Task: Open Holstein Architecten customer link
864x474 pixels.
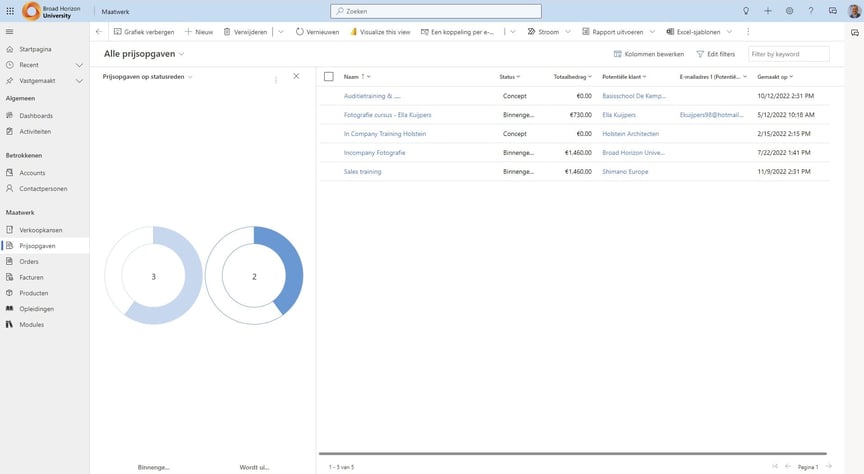Action: pos(630,133)
